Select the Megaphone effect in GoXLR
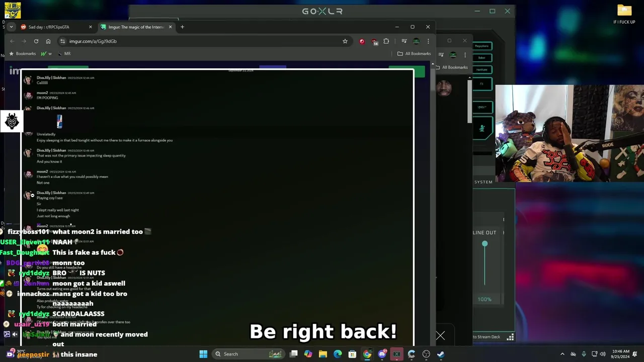 [x=482, y=46]
